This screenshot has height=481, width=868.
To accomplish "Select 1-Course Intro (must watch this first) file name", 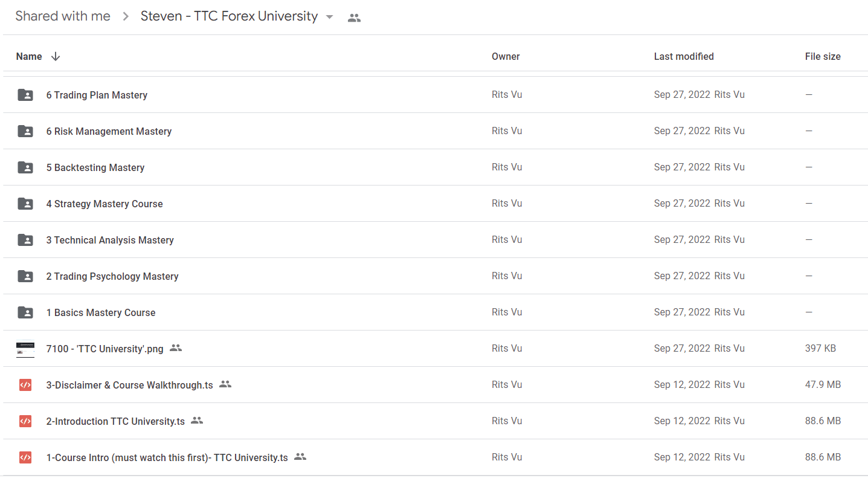I will [167, 457].
